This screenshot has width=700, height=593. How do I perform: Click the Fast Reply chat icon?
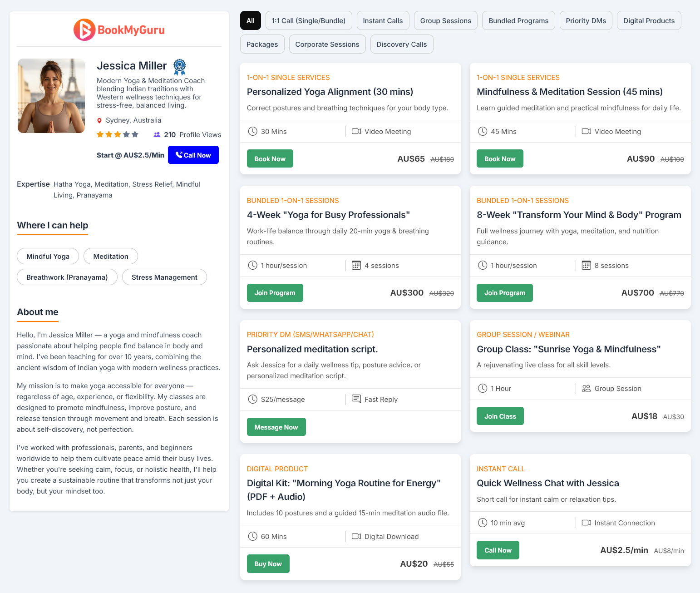click(x=356, y=399)
